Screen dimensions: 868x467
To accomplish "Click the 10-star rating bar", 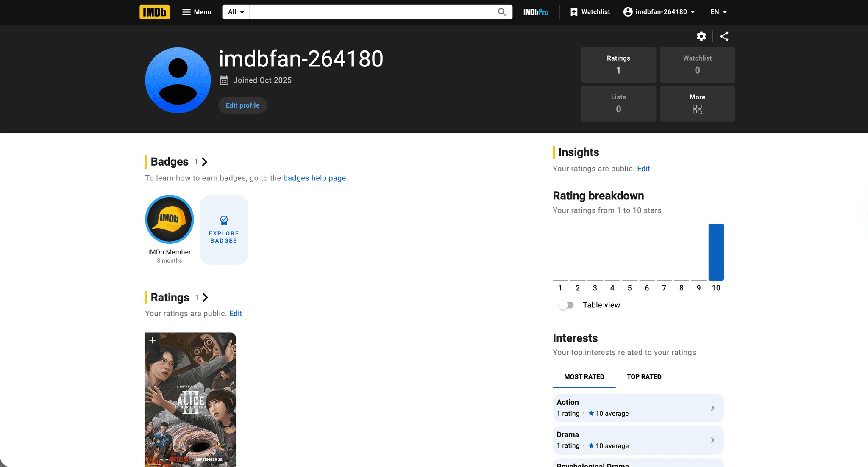I will point(716,252).
